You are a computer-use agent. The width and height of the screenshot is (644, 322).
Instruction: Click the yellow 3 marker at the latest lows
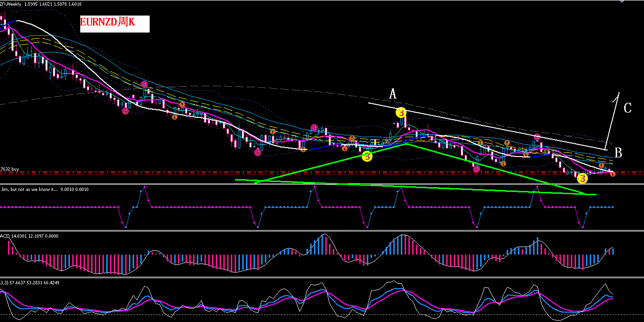582,178
